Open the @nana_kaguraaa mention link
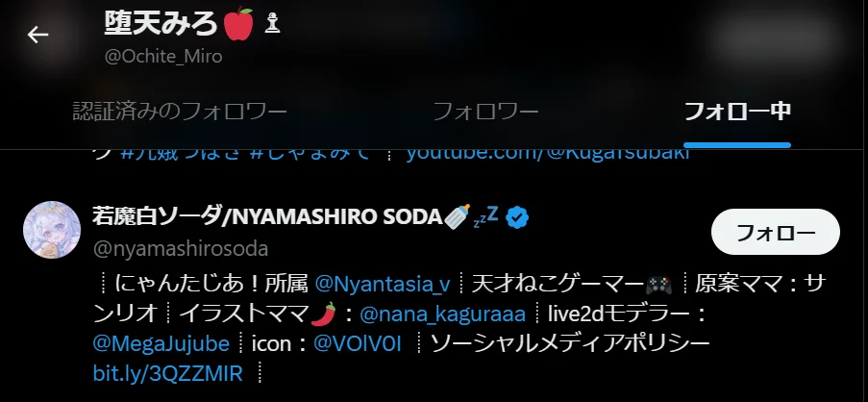Image resolution: width=868 pixels, height=402 pixels. (442, 314)
